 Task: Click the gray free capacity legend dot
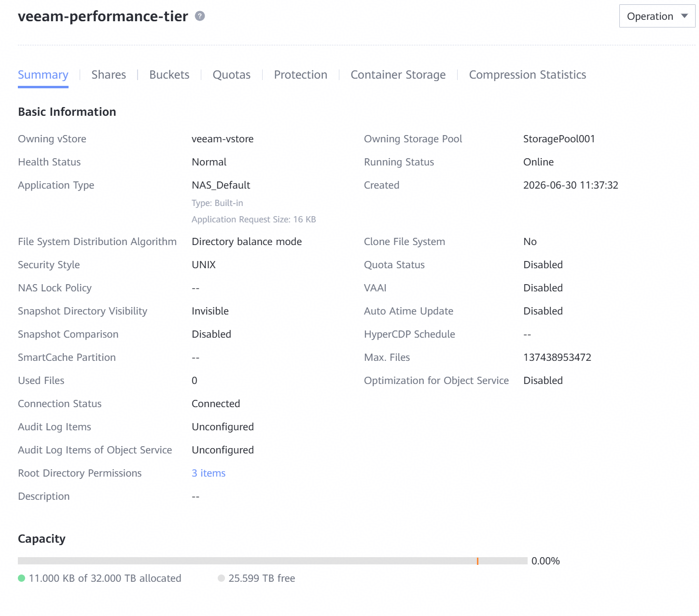221,578
